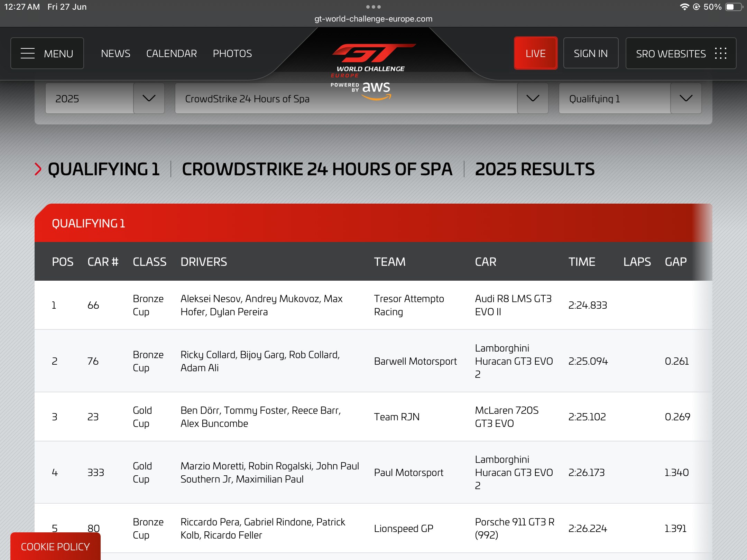Click the Tresor Attempto Racing team name
The height and width of the screenshot is (560, 747).
coord(409,305)
